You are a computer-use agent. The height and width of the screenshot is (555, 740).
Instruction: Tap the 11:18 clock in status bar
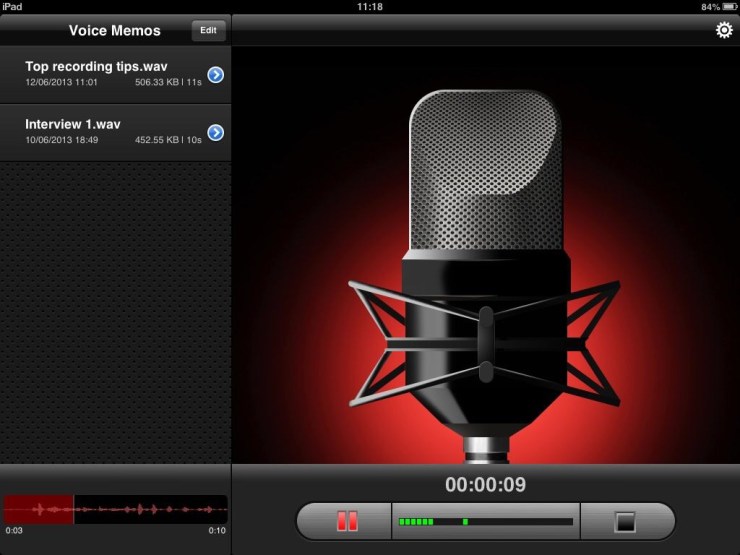pos(369,7)
